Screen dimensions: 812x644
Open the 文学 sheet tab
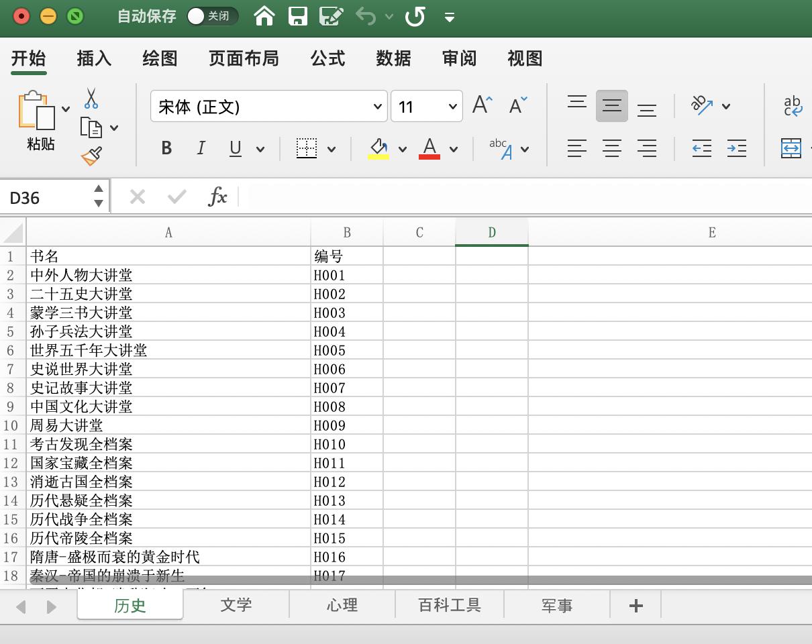pos(238,605)
